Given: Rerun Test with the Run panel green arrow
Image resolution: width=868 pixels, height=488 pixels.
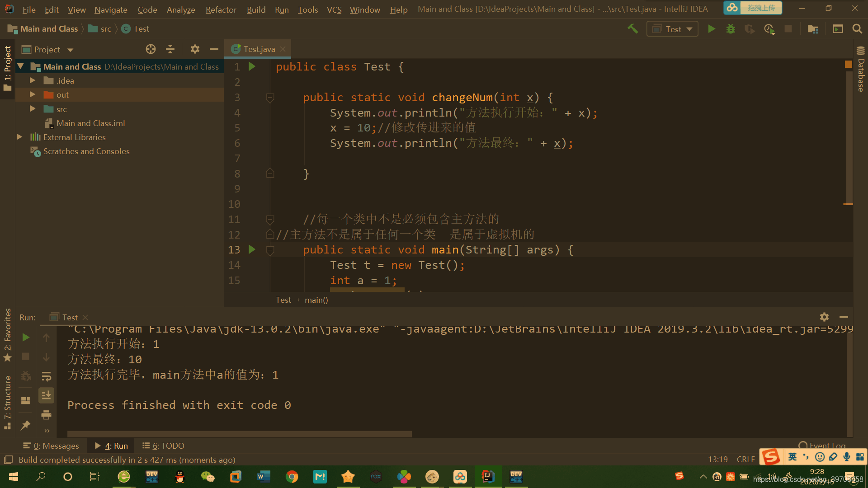Looking at the screenshot, I should 26,338.
